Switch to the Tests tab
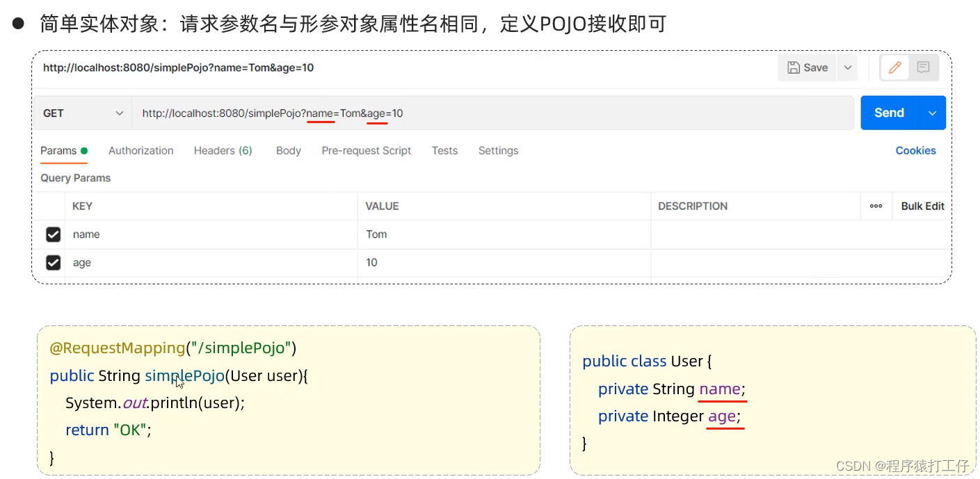The image size is (980, 479). point(444,151)
